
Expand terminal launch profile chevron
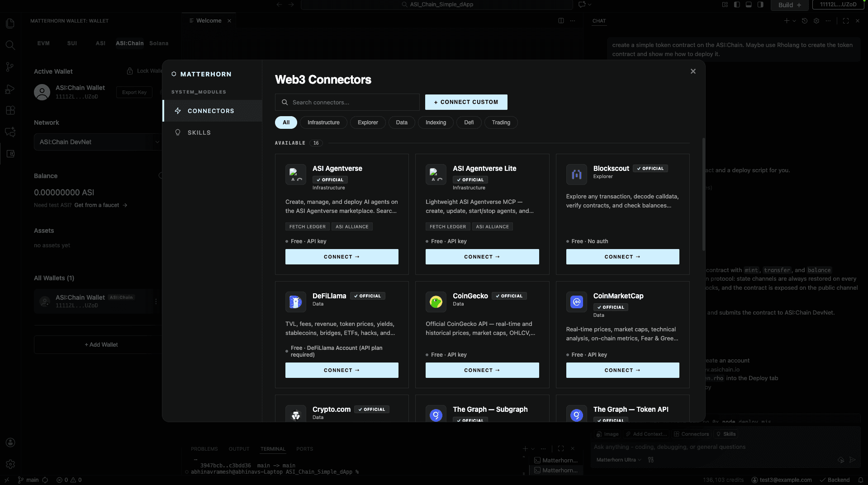(533, 449)
